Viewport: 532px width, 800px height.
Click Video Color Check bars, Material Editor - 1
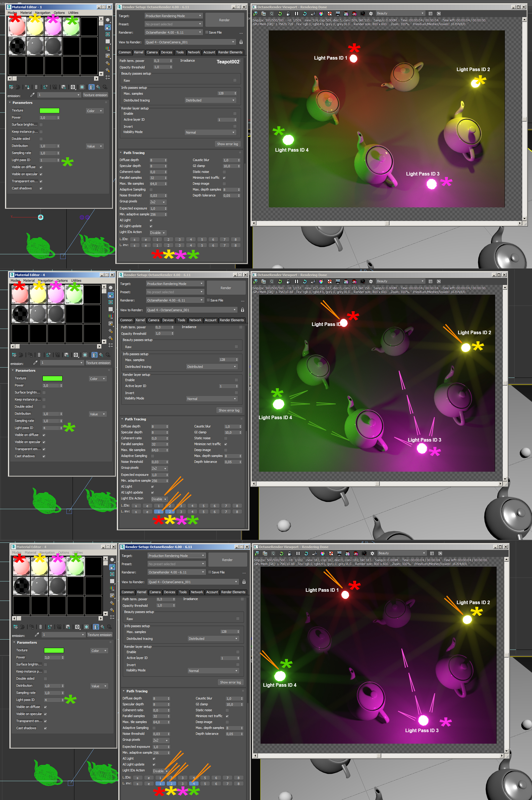click(108, 48)
